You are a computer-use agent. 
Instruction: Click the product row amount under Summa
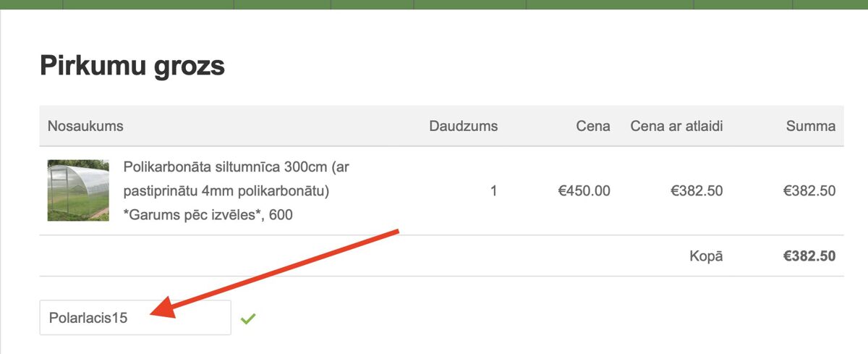(x=809, y=191)
